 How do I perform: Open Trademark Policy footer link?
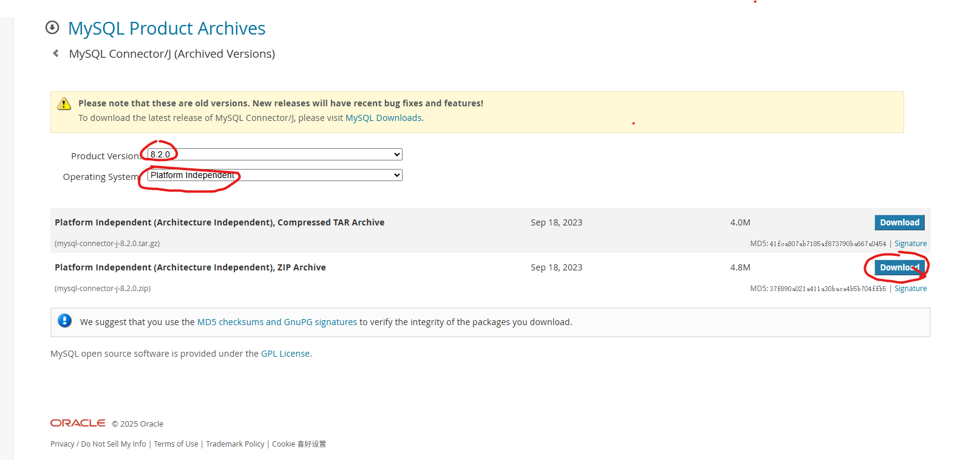235,444
